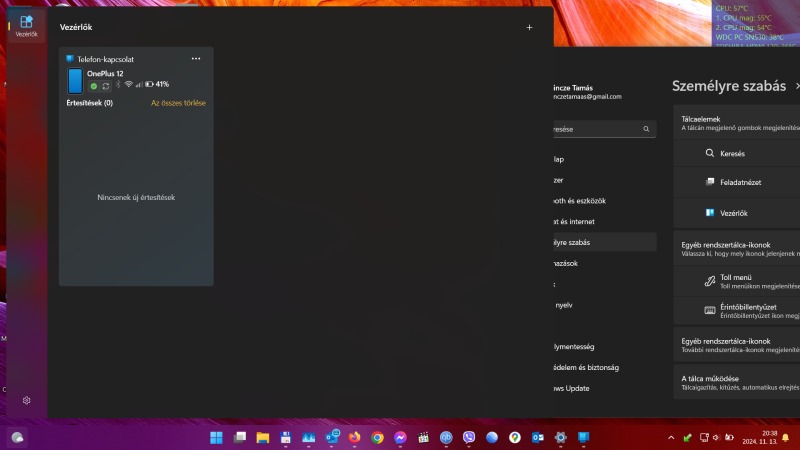Viewport: 800px width, 450px height.
Task: Open Viber from the taskbar
Action: (469, 437)
